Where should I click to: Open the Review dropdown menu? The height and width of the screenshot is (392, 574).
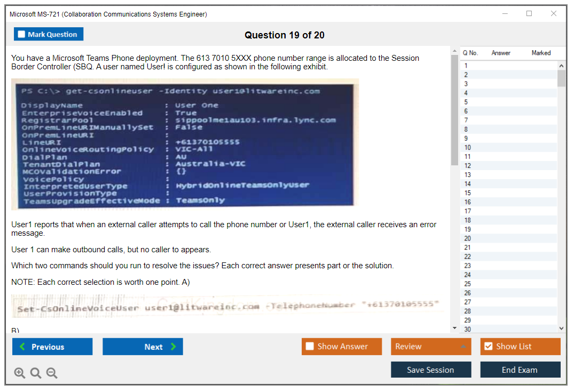pyautogui.click(x=431, y=346)
